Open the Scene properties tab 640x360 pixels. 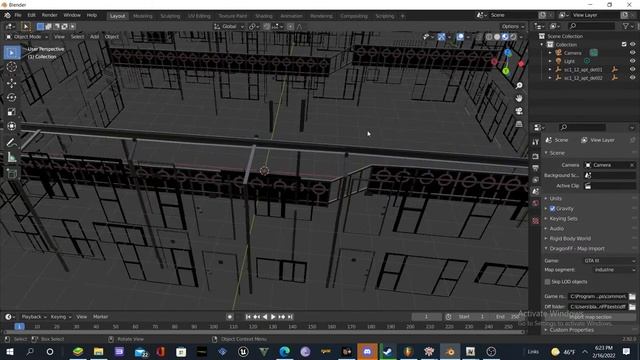tap(536, 191)
